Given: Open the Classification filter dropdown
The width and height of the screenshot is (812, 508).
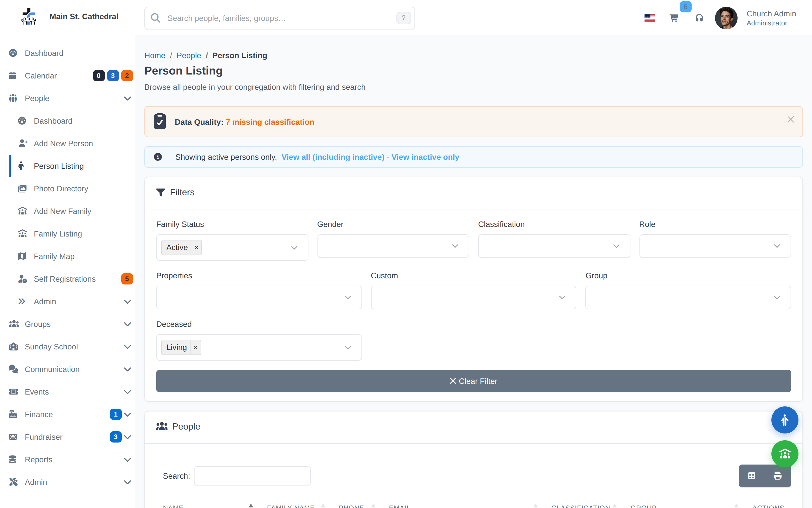Looking at the screenshot, I should coord(554,246).
